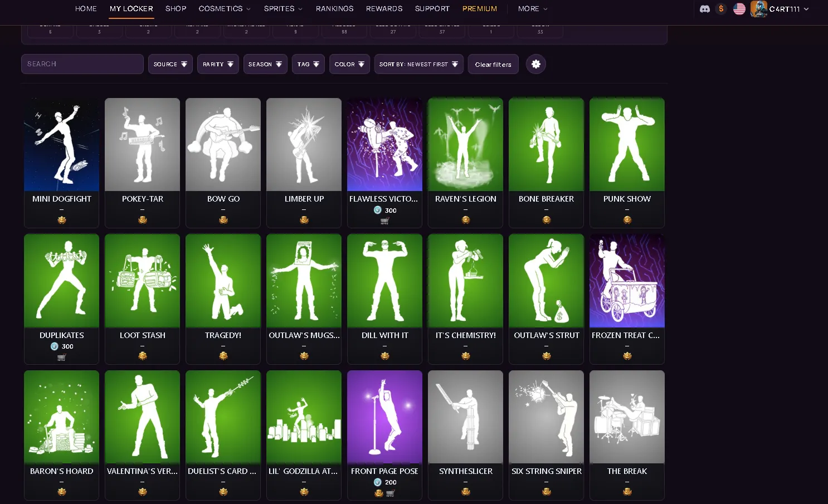This screenshot has height=504, width=828.
Task: Click the Clear filters button
Action: pyautogui.click(x=493, y=64)
